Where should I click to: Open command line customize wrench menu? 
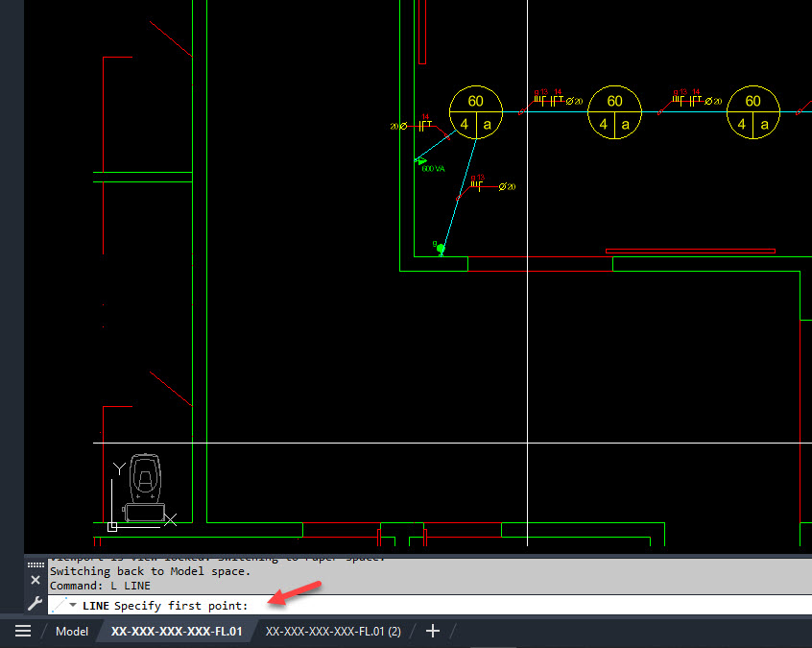36,603
